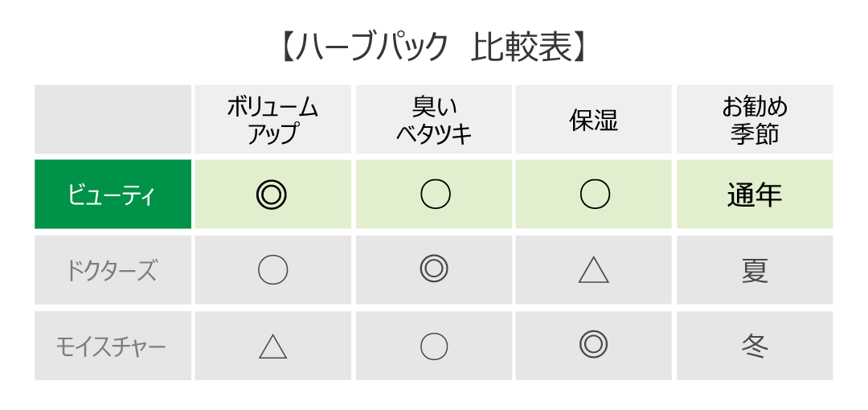
Task: Click double circle icon in ビューティ ボリュームアップ cell
Action: [272, 195]
